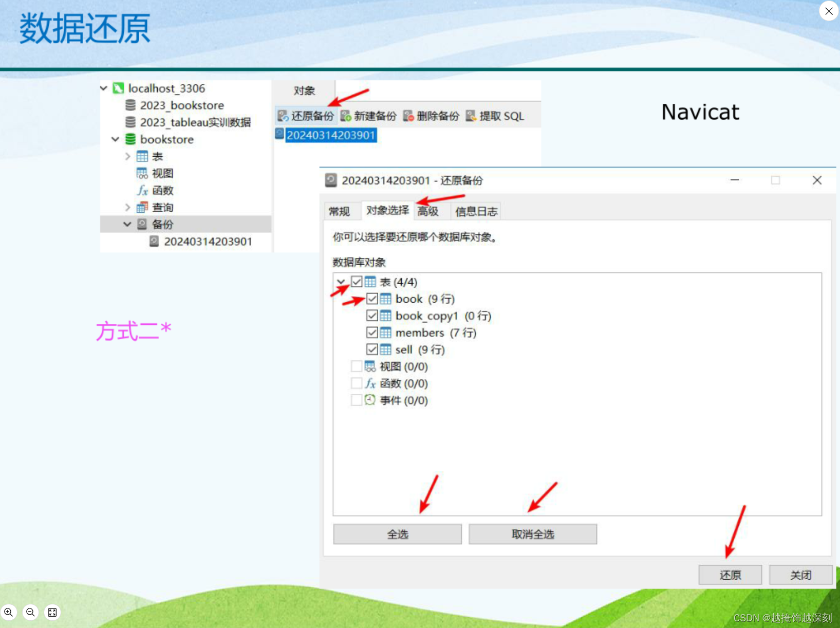Image resolution: width=840 pixels, height=628 pixels.
Task: Select the 对象 tab
Action: coord(304,91)
